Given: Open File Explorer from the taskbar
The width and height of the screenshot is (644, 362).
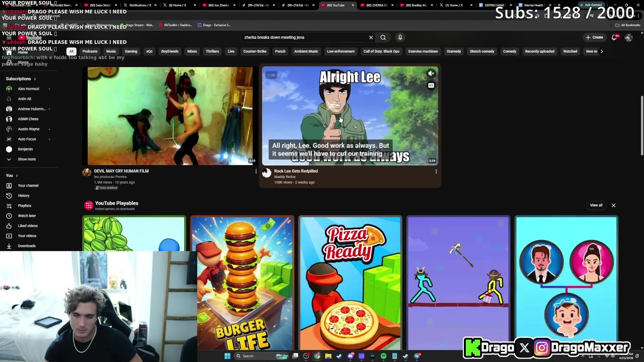Looking at the screenshot, I should (x=328, y=356).
